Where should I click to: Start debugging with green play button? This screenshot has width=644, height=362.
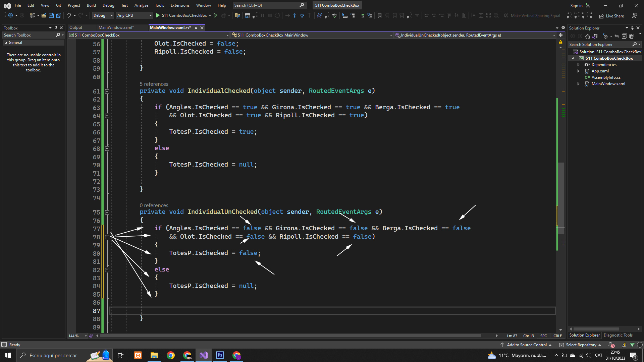[158, 15]
